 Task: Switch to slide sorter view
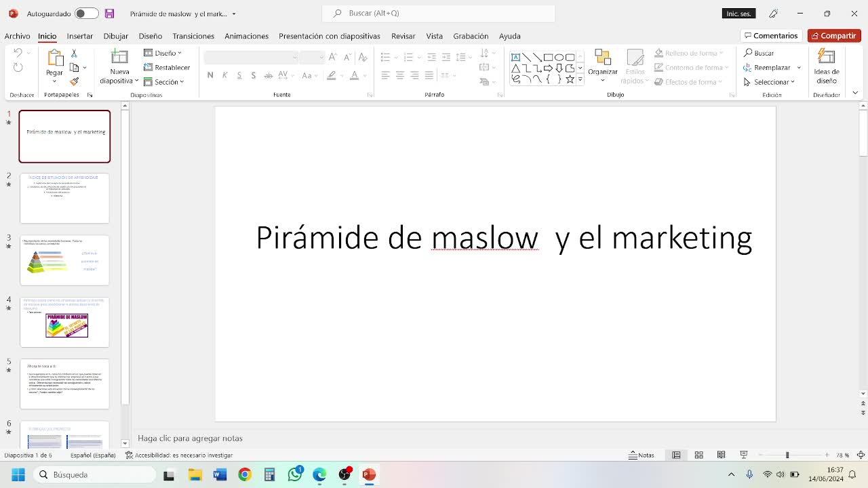coord(698,455)
